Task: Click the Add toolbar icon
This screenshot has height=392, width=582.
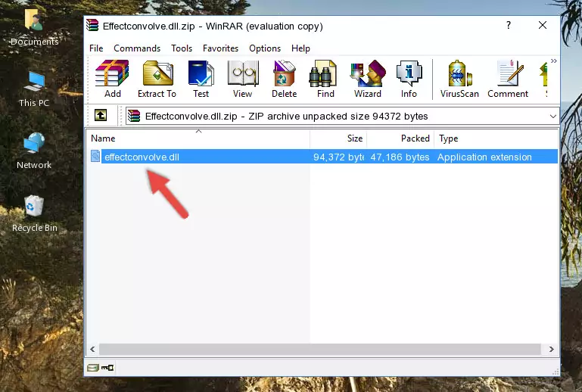Action: tap(112, 79)
